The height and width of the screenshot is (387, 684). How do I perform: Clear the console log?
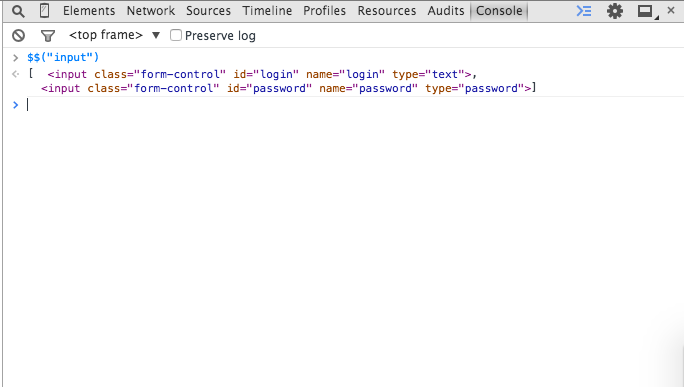[x=18, y=35]
